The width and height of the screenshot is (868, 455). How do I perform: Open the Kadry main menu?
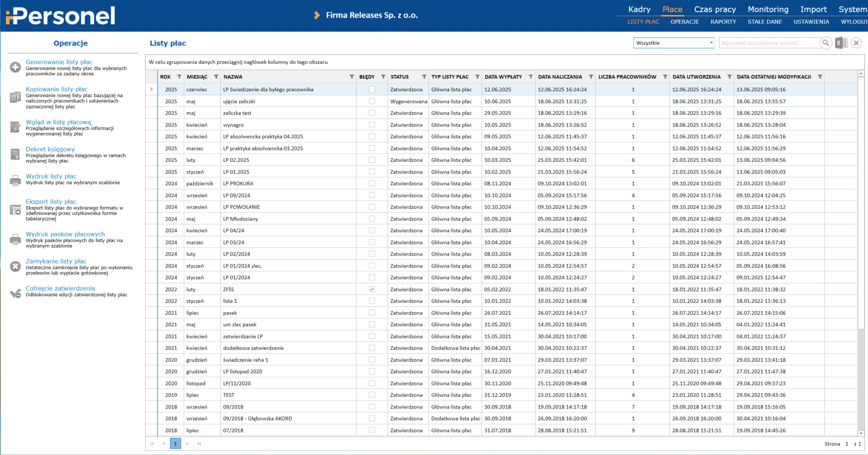(639, 9)
